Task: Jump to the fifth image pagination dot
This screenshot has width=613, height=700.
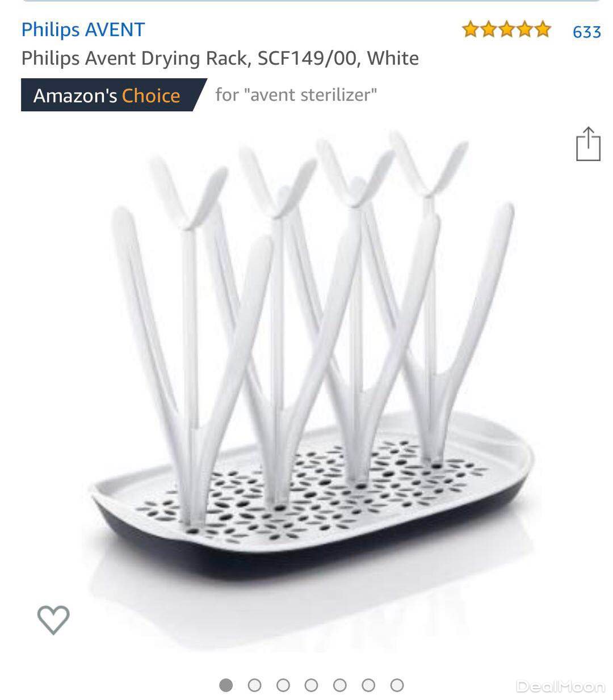Action: (339, 685)
